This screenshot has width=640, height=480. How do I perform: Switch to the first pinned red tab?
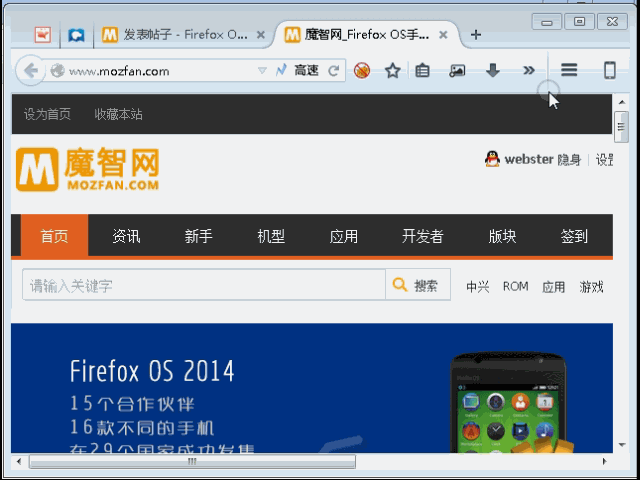43,35
